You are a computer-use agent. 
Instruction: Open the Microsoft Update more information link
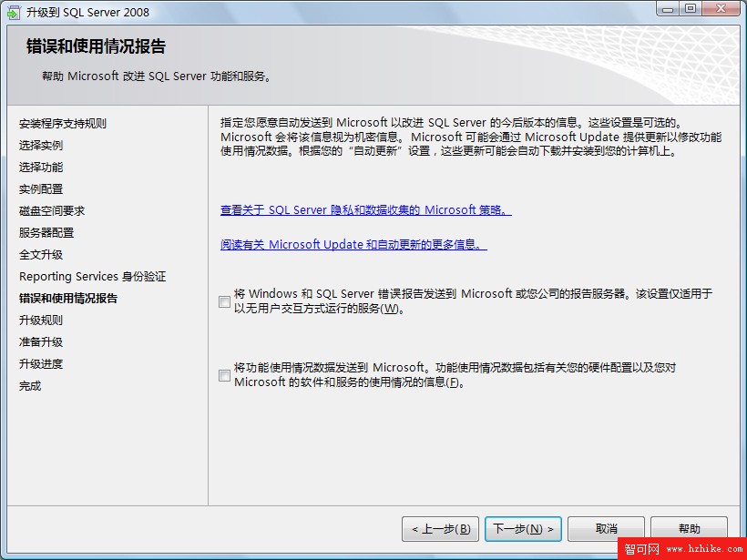[x=353, y=244]
